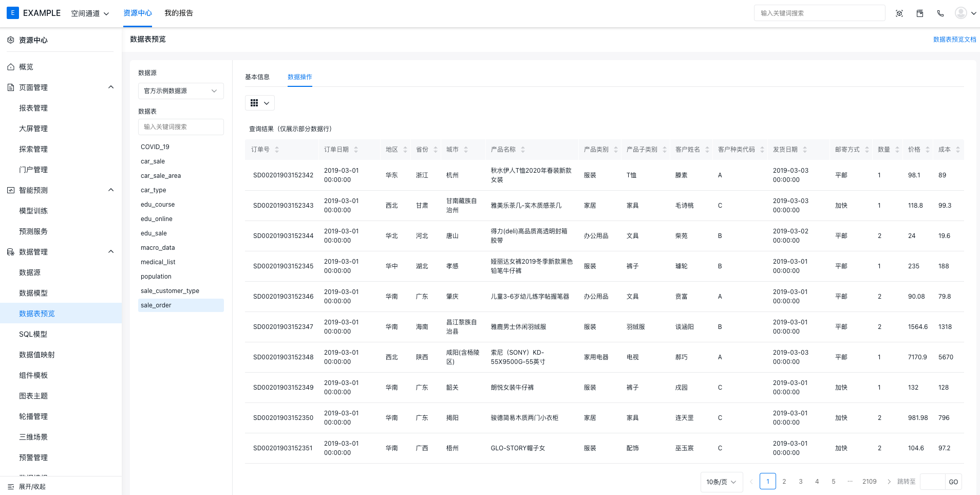This screenshot has width=980, height=495.
Task: Sort by 价格 column arrows
Action: point(928,150)
